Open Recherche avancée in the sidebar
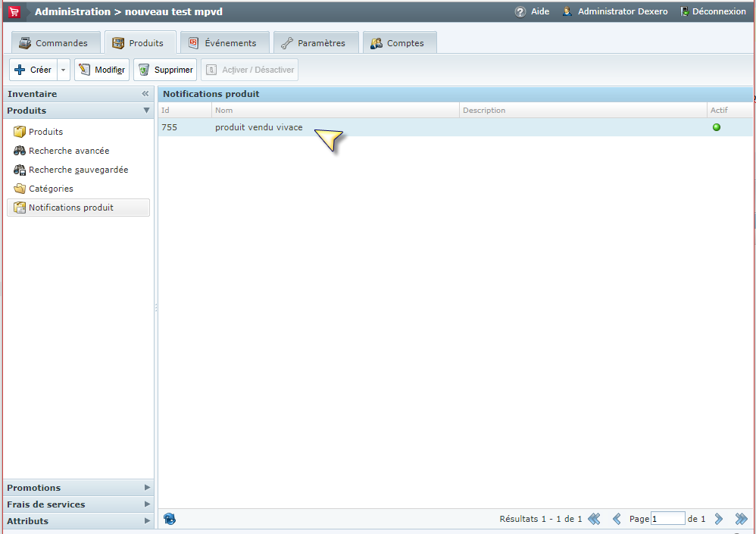 (68, 151)
